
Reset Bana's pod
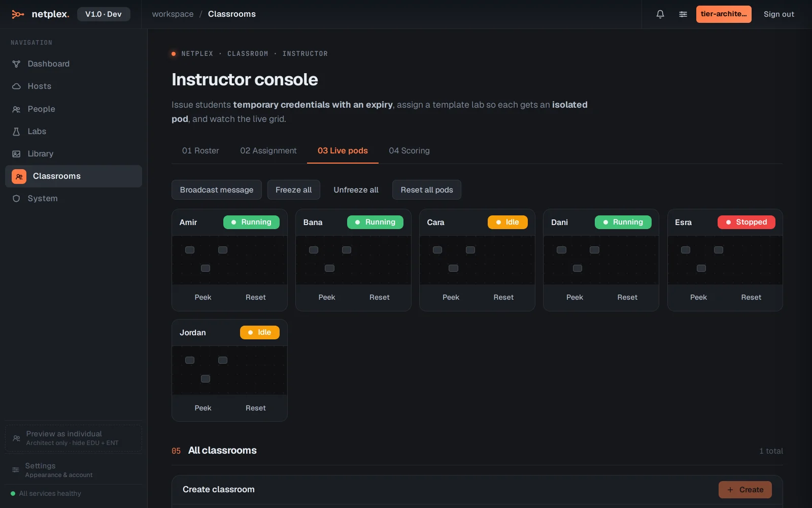(x=380, y=298)
